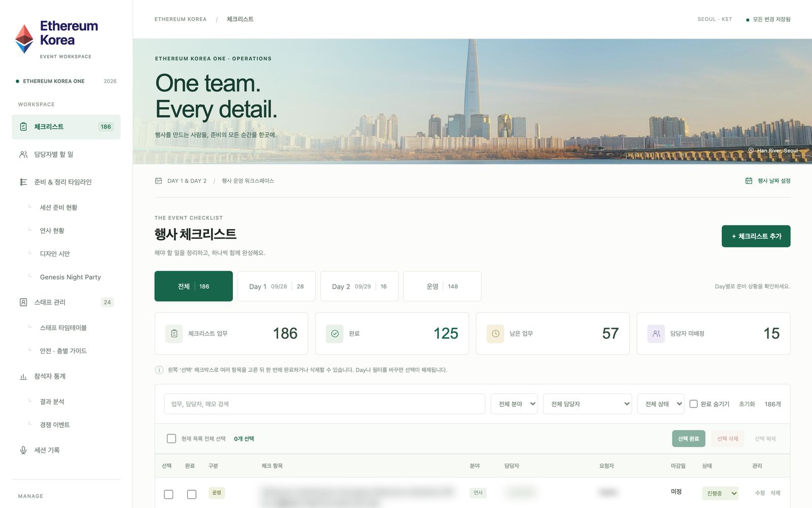
Task: Click the people icon next to 담당자별 할 일
Action: pos(23,154)
